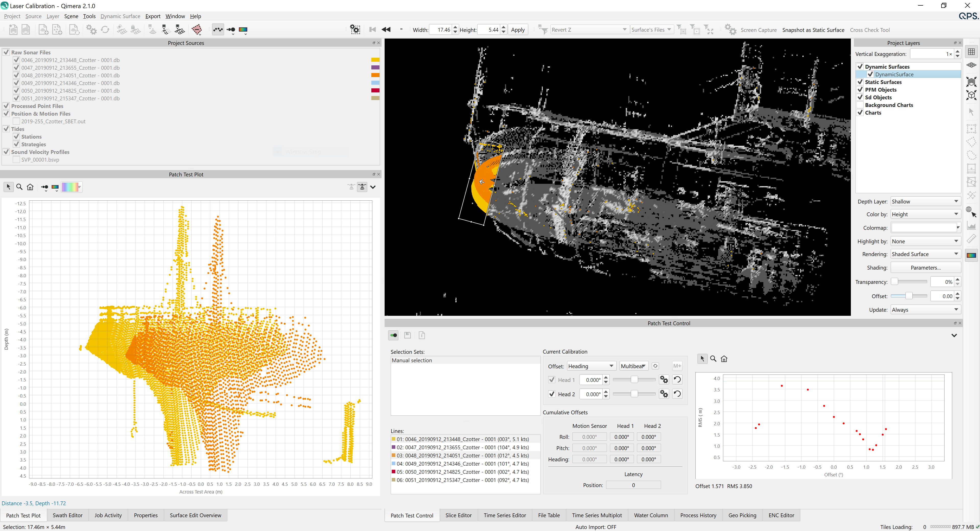
Task: Open the Tools menu
Action: click(x=89, y=16)
